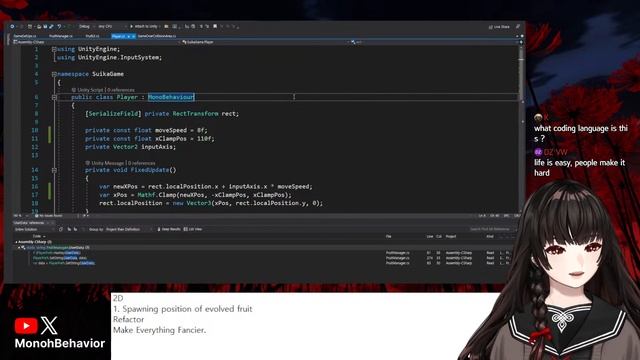
Task: Click the Code column header
Action: 37,236
